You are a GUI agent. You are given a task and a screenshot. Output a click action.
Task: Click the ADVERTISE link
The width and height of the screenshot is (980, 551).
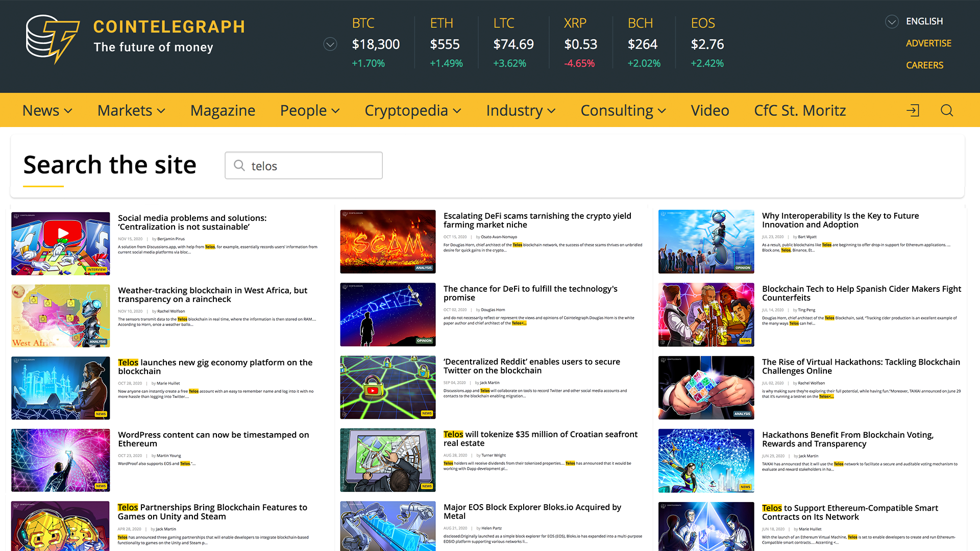[x=928, y=43]
